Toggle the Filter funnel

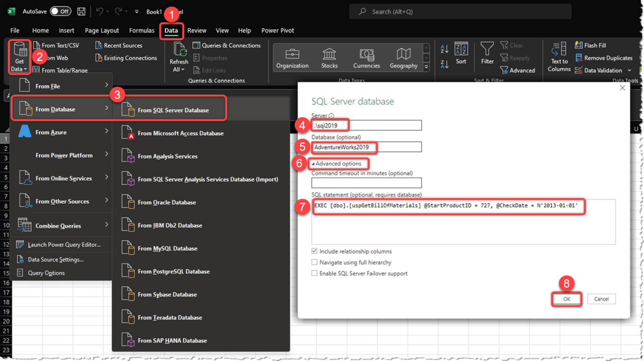click(x=487, y=53)
